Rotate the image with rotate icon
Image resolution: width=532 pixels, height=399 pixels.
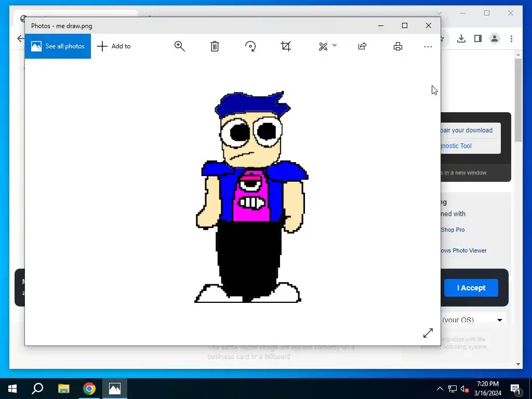(x=250, y=46)
